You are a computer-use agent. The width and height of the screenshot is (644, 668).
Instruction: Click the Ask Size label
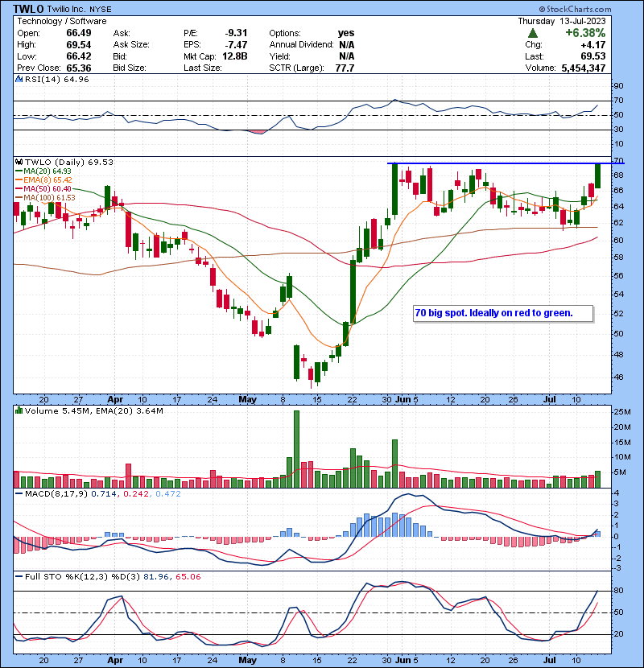tap(131, 44)
